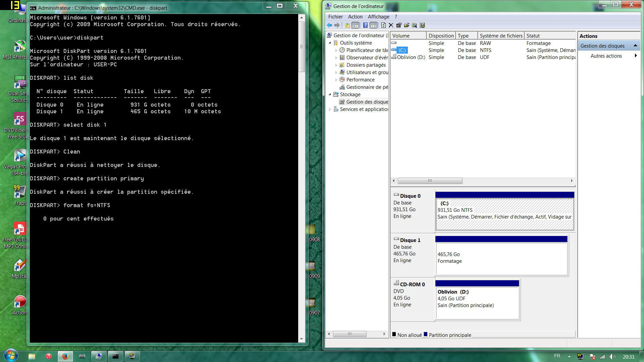Toggle the Action pane show/hide icon

tap(374, 25)
